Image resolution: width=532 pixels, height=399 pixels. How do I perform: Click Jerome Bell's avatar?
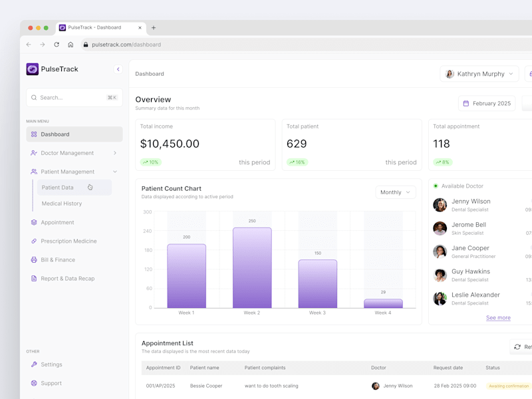440,228
